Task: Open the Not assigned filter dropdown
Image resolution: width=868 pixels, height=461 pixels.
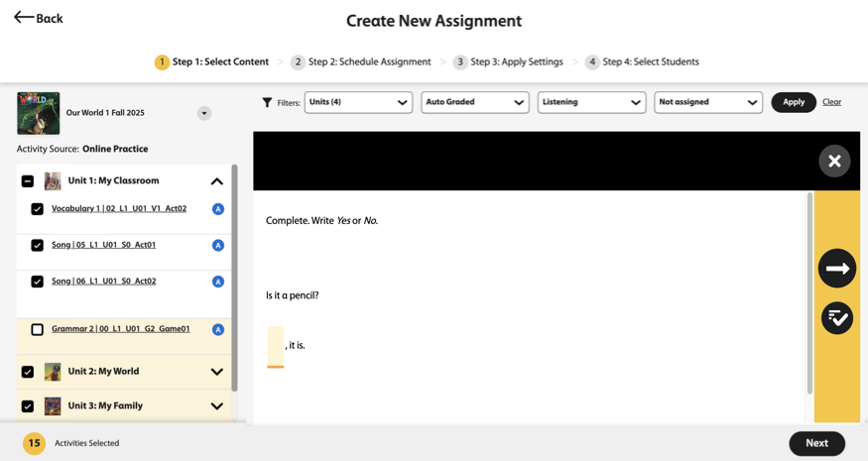Action: (708, 102)
